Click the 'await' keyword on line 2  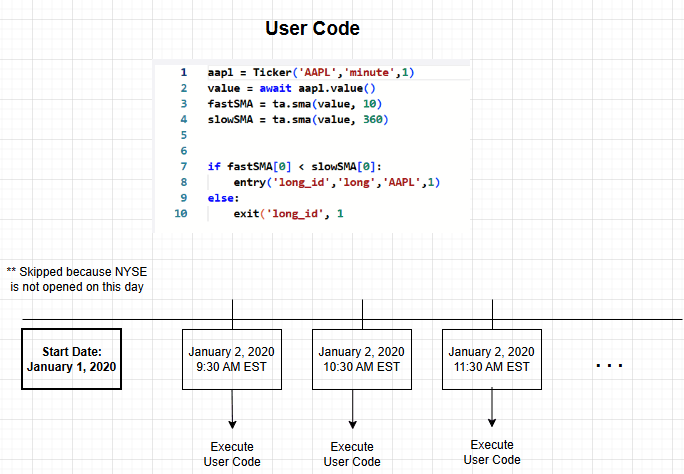[268, 89]
